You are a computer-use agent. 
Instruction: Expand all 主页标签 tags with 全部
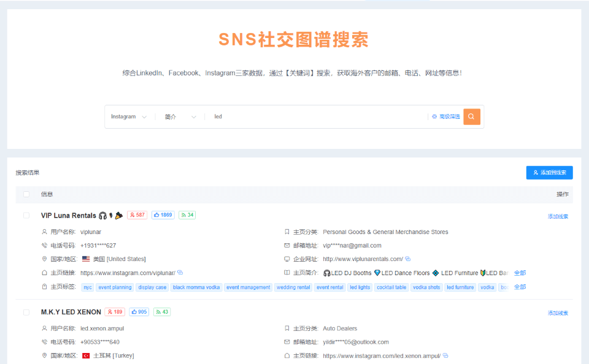[x=520, y=287]
